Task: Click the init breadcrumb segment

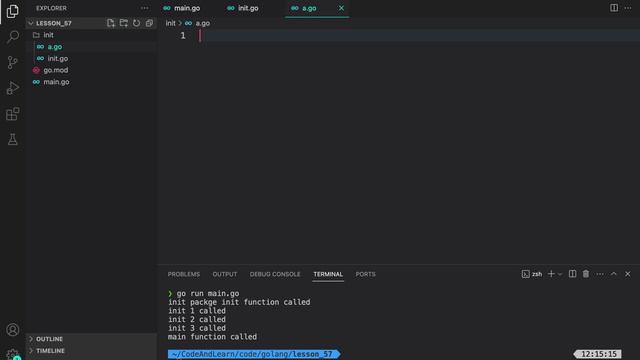Action: click(171, 23)
